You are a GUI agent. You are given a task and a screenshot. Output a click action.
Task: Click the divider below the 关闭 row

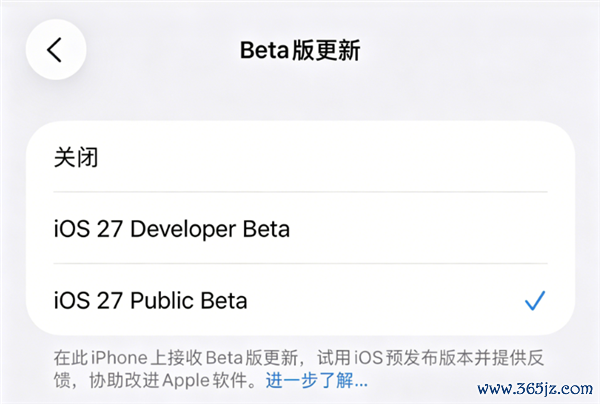pyautogui.click(x=300, y=192)
